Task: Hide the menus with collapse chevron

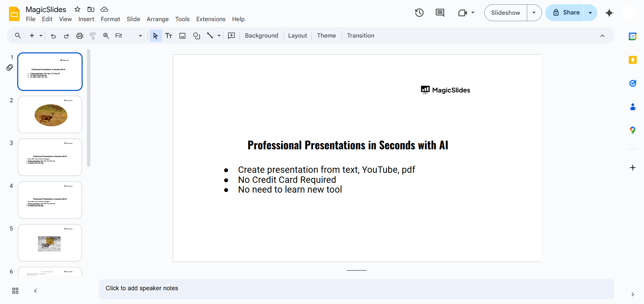Action: tap(602, 36)
